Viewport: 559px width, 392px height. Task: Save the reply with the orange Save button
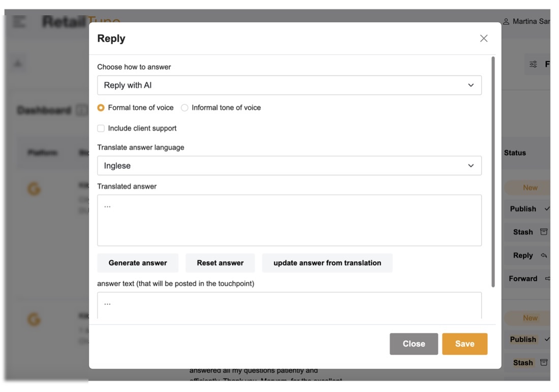pyautogui.click(x=464, y=344)
